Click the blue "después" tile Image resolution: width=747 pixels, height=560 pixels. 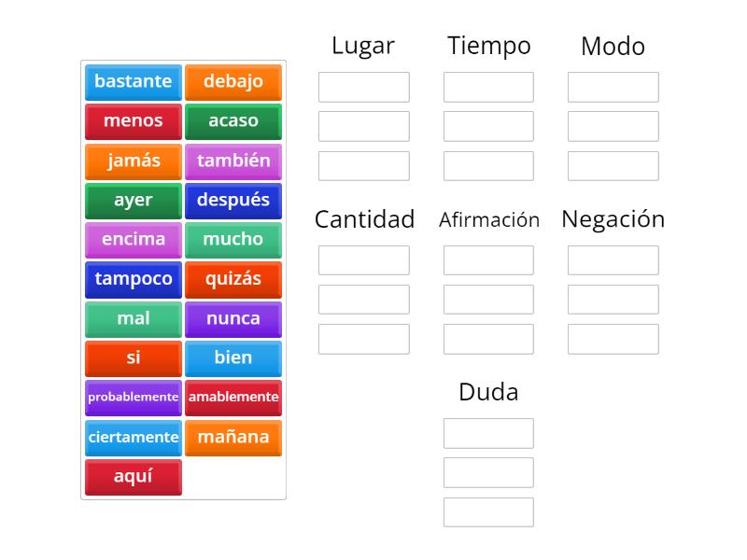tap(233, 200)
